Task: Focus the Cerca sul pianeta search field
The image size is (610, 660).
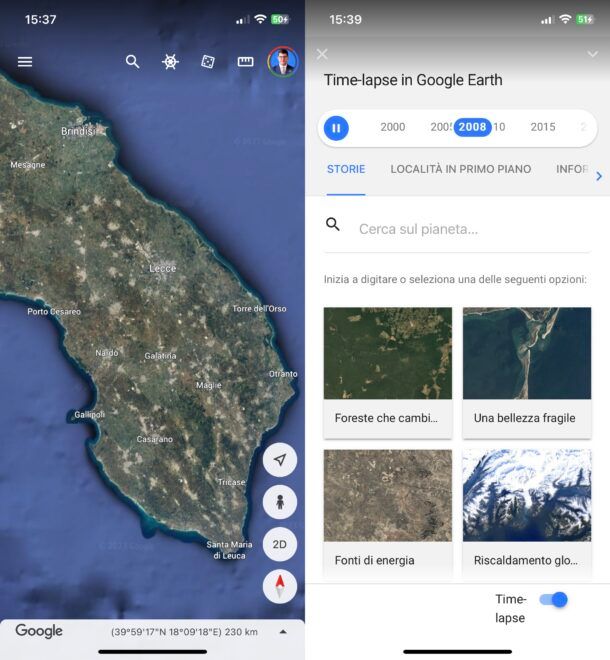Action: coord(457,229)
